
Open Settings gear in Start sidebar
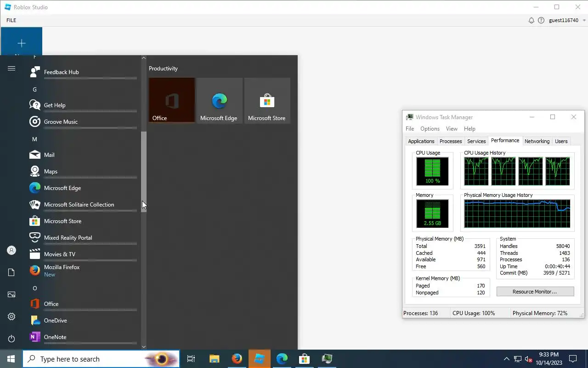tap(11, 316)
